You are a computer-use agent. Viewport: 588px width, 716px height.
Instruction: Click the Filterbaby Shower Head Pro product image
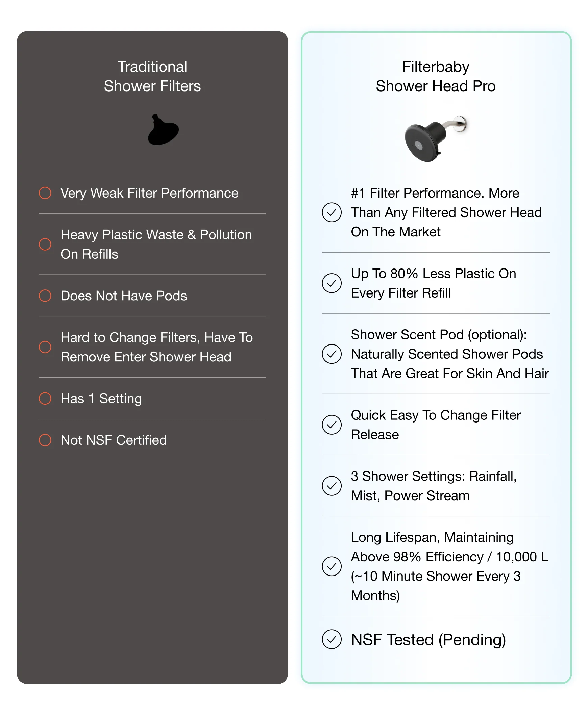436,138
